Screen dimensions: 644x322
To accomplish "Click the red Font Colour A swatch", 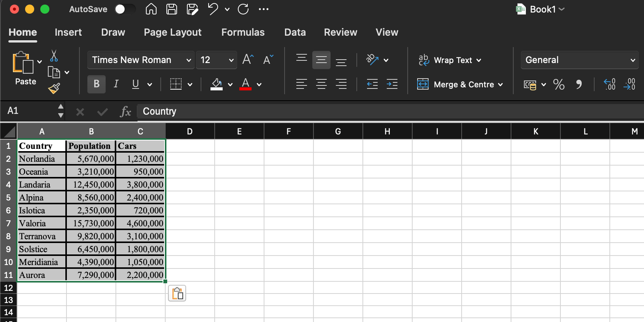I will 245,84.
